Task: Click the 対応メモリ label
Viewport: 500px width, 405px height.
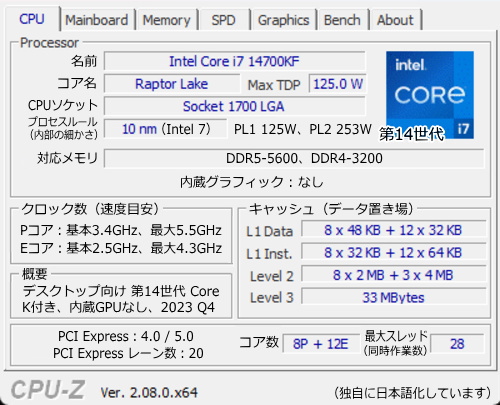Action: pos(67,158)
